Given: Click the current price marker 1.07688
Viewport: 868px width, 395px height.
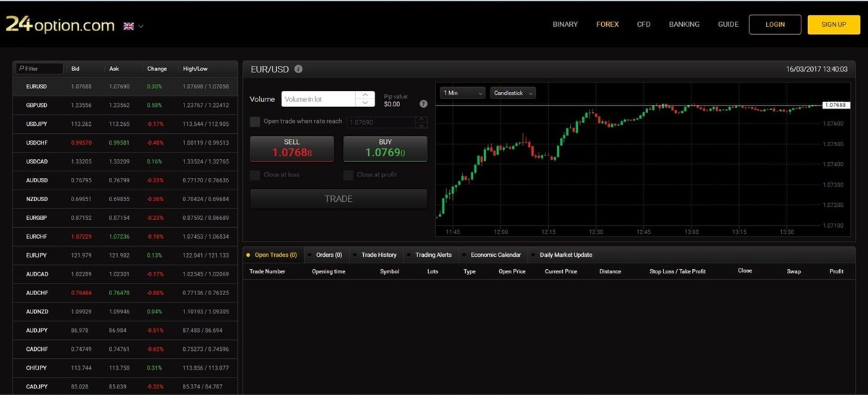Looking at the screenshot, I should [836, 106].
